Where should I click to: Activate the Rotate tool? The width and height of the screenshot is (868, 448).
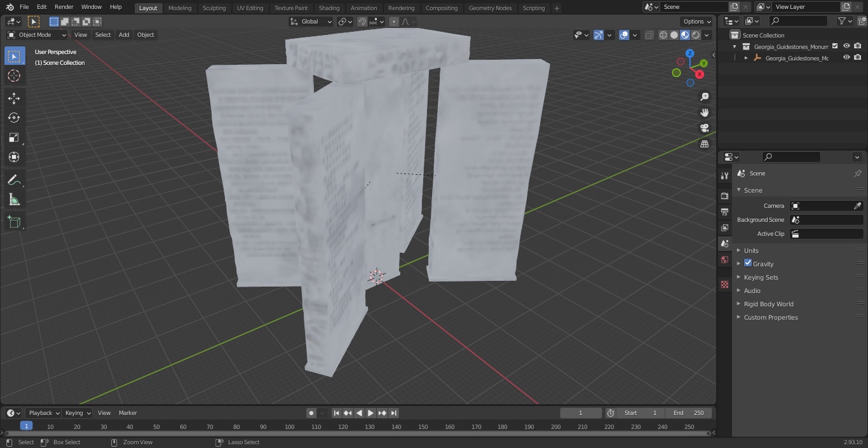[14, 118]
